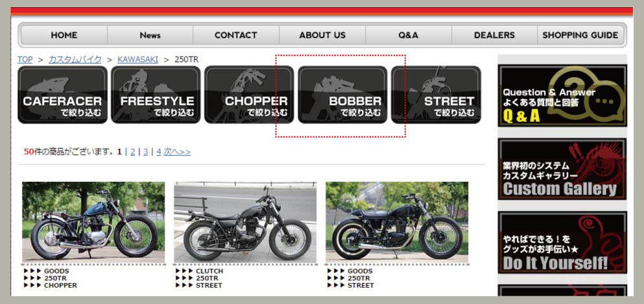Image resolution: width=644 pixels, height=304 pixels.
Task: Go to results page 2
Action: click(133, 152)
